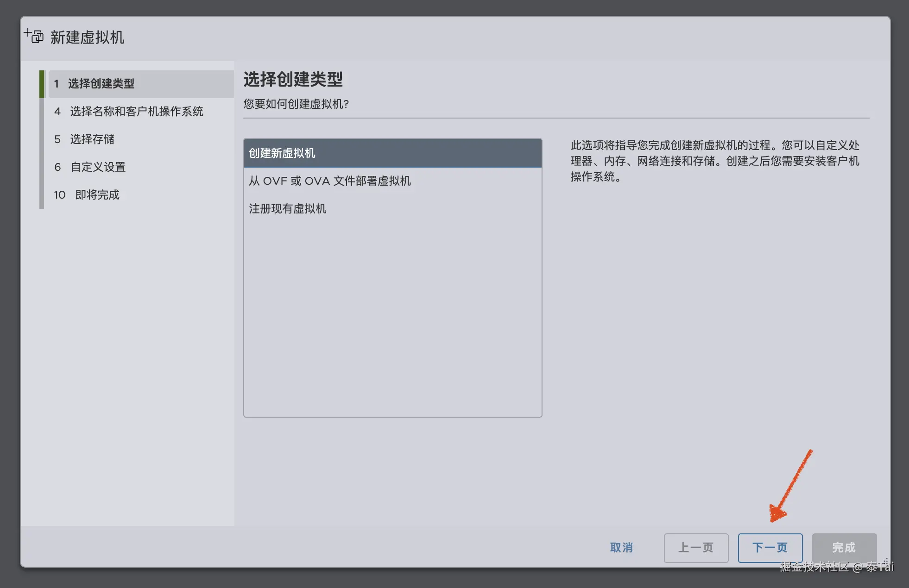Click the page heading "选择创建类型"
This screenshot has width=909, height=588.
point(293,80)
